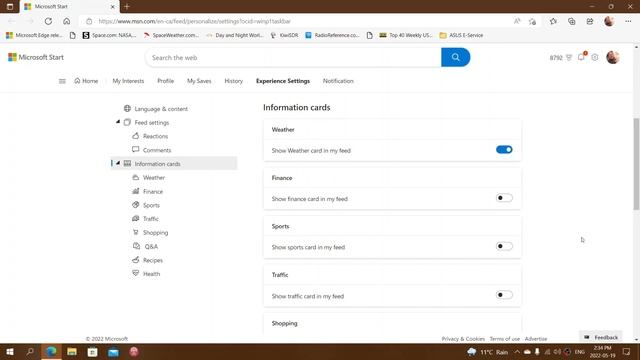
Task: Enable Show traffic card toggle
Action: click(504, 295)
